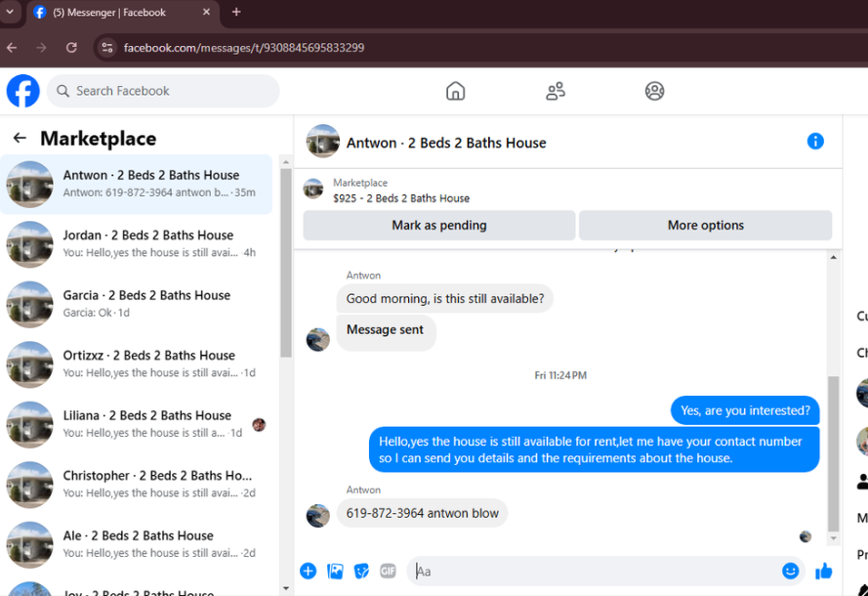
Task: Click the Marketplace heading
Action: pos(99,139)
